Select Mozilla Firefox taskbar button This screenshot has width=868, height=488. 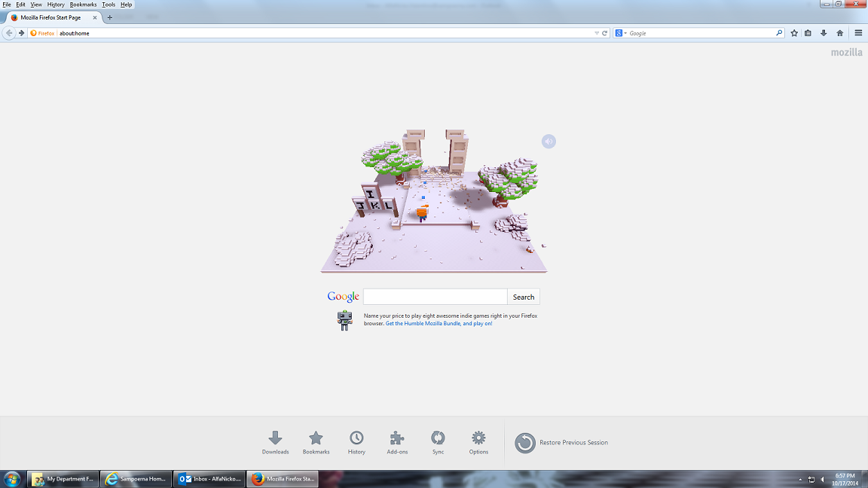point(283,479)
